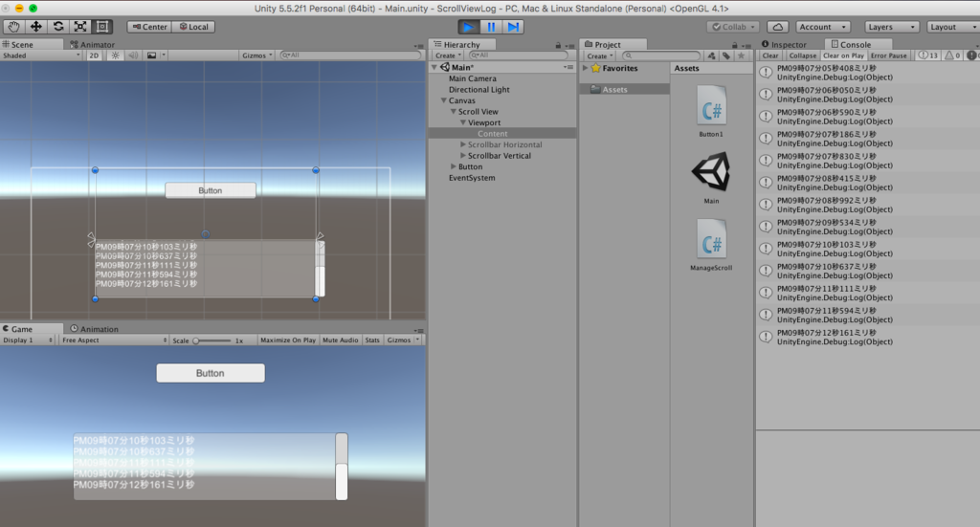Toggle Maximize On Play

click(287, 340)
